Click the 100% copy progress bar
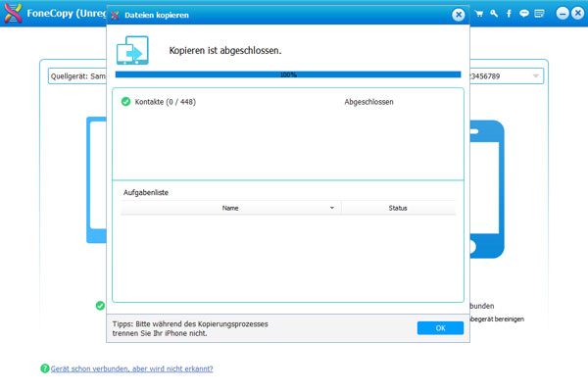Image resolution: width=588 pixels, height=392 pixels. pyautogui.click(x=287, y=73)
